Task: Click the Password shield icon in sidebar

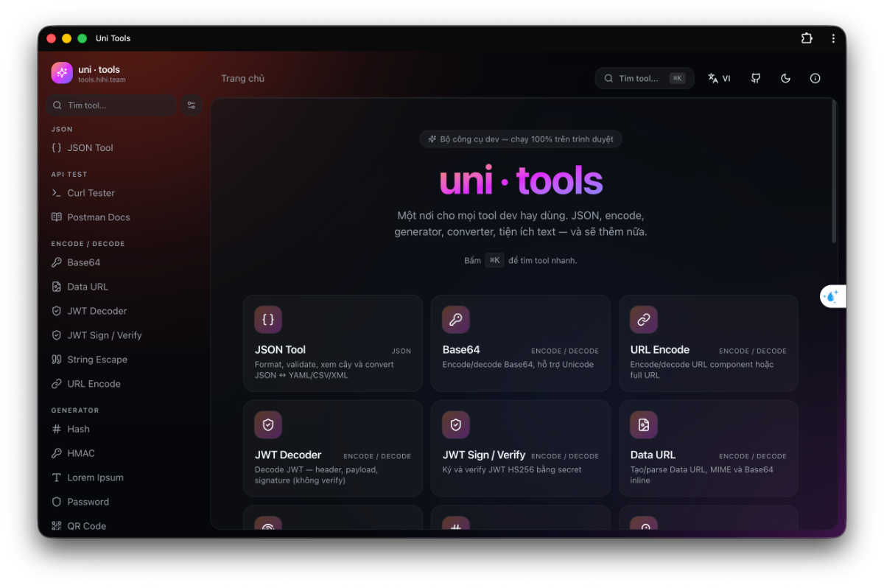Action: 57,502
